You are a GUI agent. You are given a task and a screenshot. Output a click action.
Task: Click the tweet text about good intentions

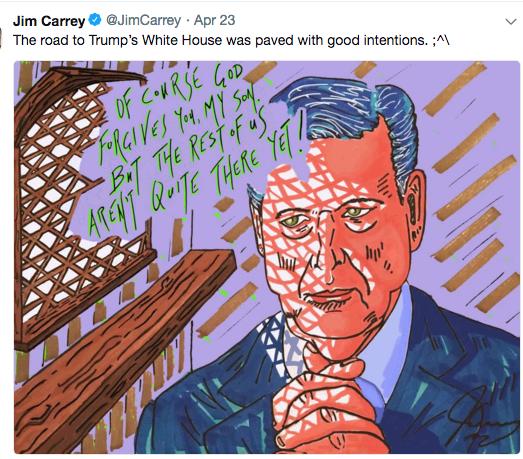[x=231, y=41]
